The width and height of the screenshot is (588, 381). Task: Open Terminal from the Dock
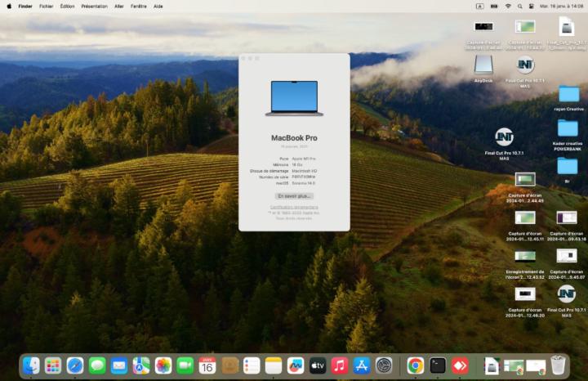(x=438, y=365)
